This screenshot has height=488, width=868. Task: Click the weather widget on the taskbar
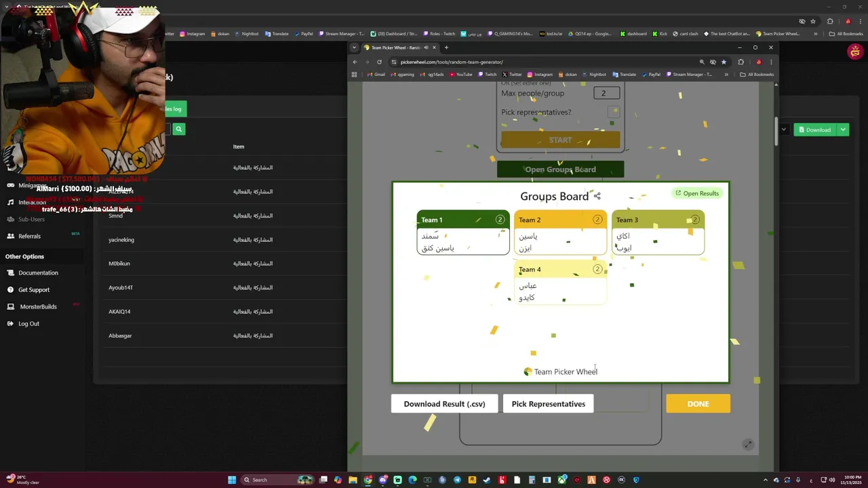pyautogui.click(x=22, y=480)
